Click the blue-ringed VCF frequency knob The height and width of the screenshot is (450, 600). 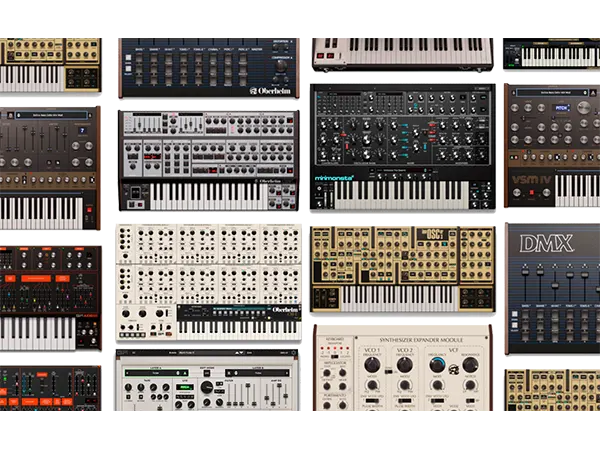[437, 365]
